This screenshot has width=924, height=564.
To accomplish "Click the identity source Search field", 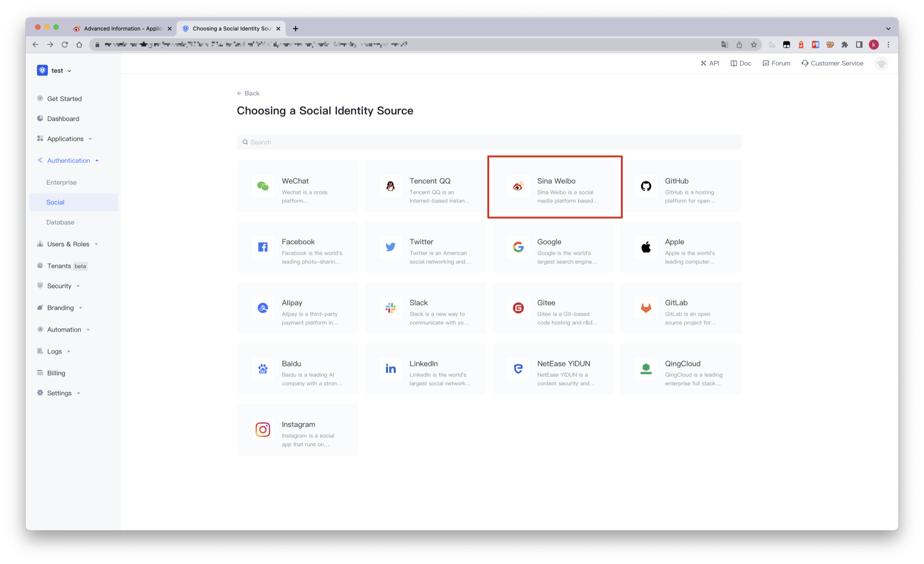I will coord(488,142).
